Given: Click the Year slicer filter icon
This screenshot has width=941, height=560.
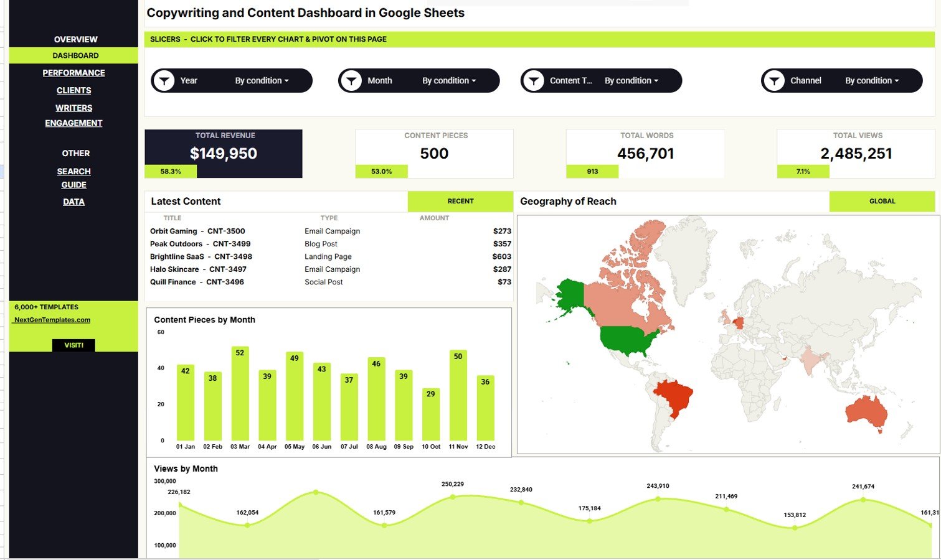Looking at the screenshot, I should (164, 81).
